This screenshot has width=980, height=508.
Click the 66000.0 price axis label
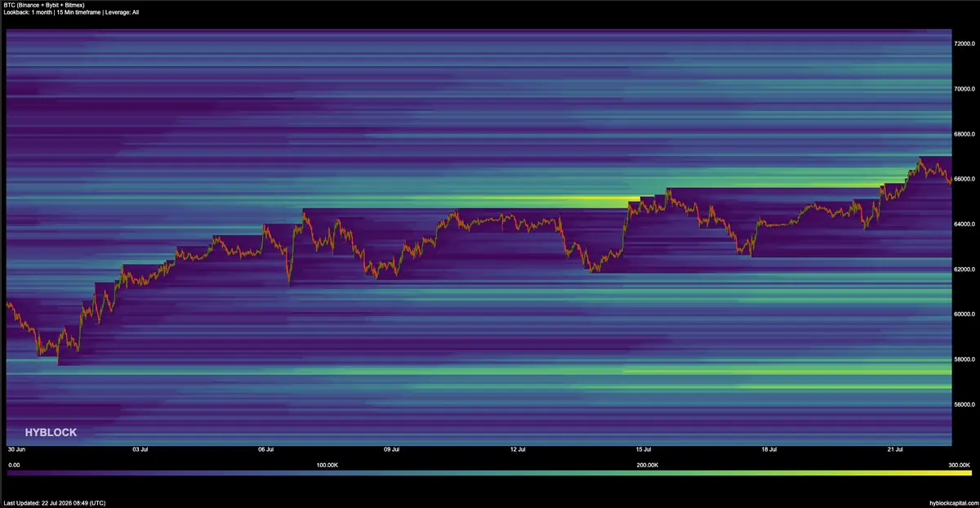pyautogui.click(x=965, y=179)
